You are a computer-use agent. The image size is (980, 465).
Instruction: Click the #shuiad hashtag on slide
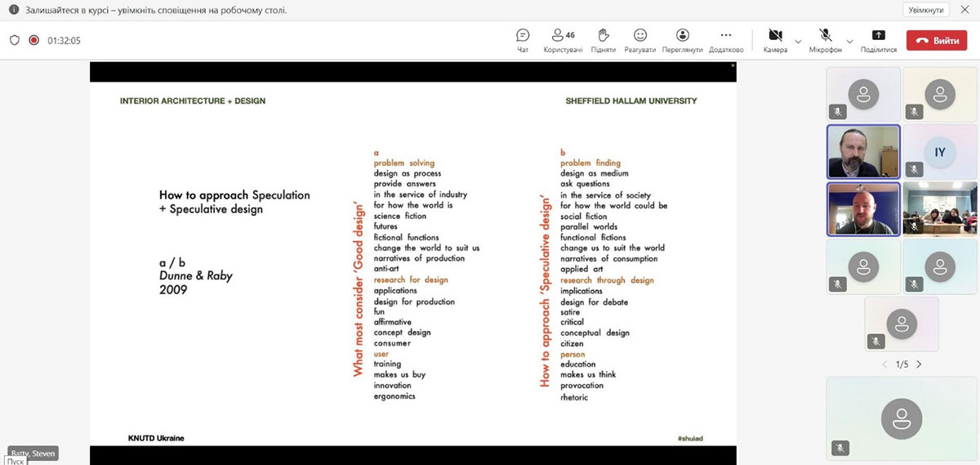click(x=690, y=439)
